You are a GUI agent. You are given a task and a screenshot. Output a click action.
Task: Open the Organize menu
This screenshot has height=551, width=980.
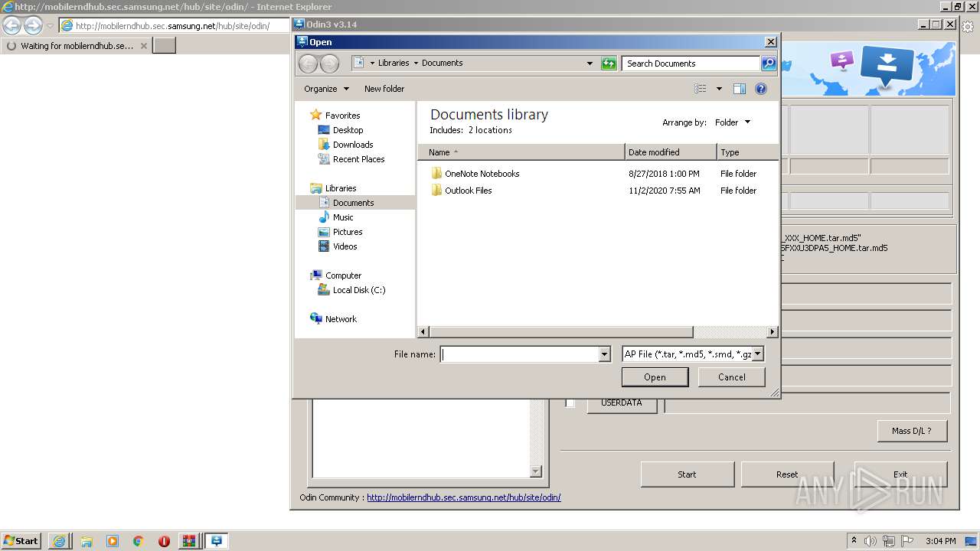click(x=326, y=89)
